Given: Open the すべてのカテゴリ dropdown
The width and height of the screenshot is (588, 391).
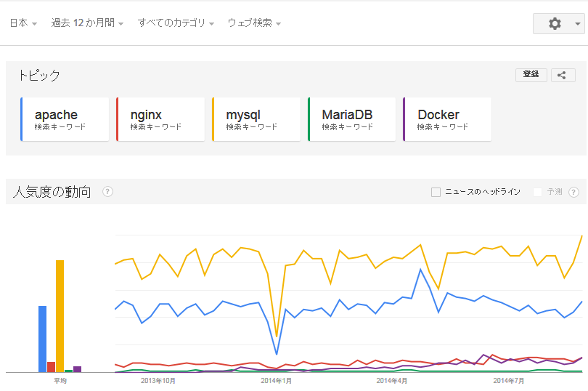Looking at the screenshot, I should coord(176,23).
